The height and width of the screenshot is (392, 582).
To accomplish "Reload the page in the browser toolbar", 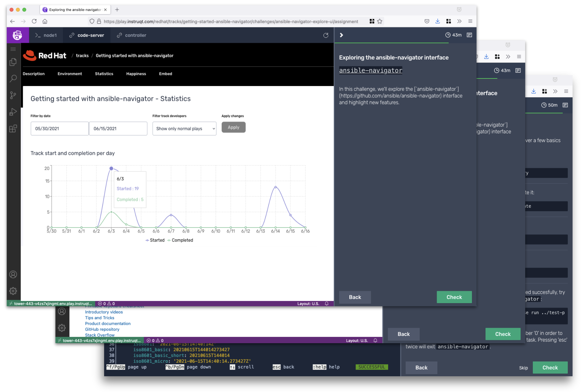I will [x=34, y=21].
